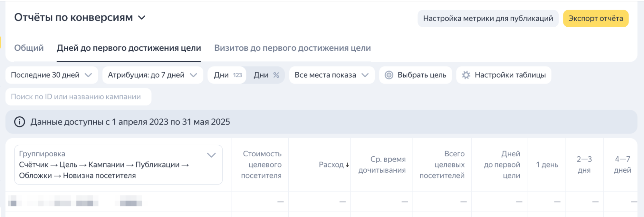The image size is (644, 217).
Task: Focus the campaign ID or name search field
Action: 78,97
